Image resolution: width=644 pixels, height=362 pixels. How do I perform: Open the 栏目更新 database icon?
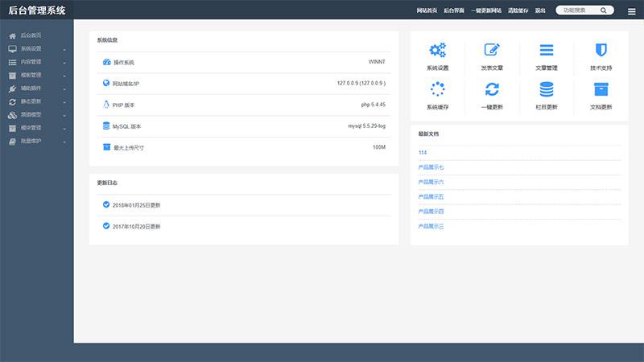(546, 89)
